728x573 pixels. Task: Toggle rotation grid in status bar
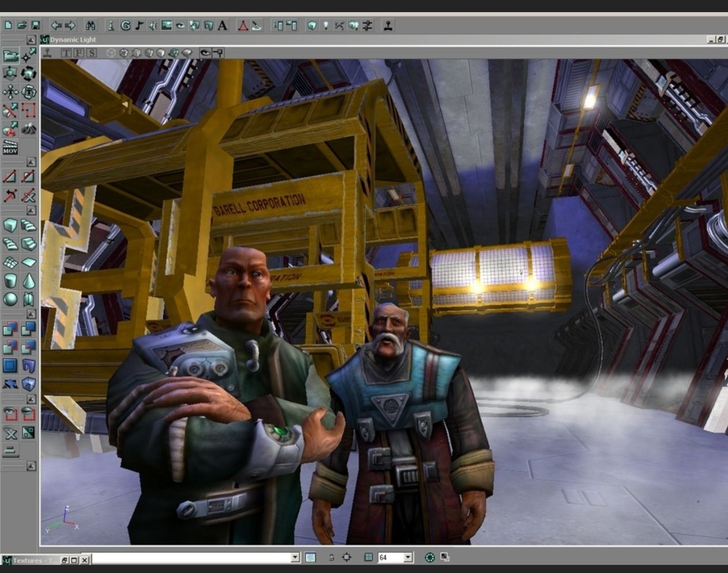tap(430, 557)
